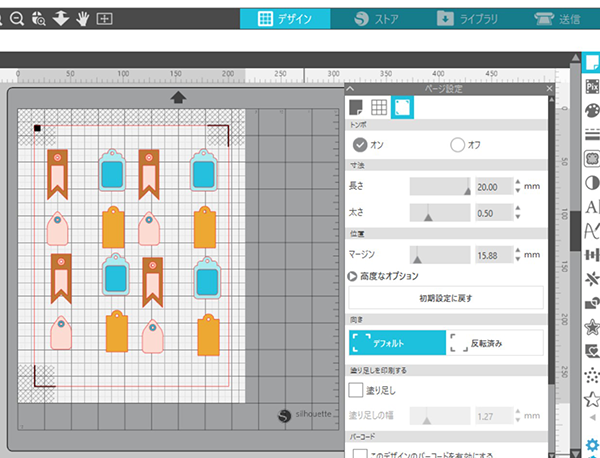Increase 長さ value with up arrow
This screenshot has height=458, width=600.
coord(518,182)
